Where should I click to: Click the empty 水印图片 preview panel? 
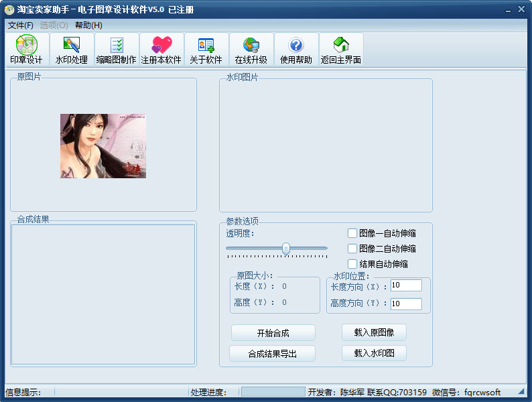point(326,146)
